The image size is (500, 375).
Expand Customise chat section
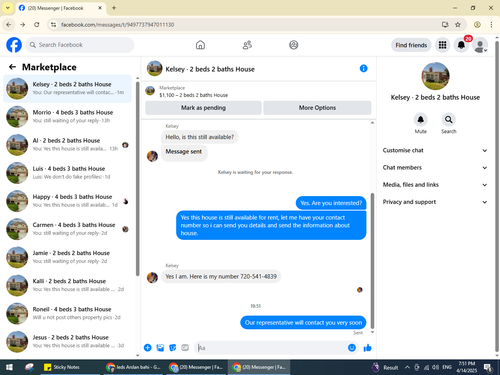tap(435, 150)
